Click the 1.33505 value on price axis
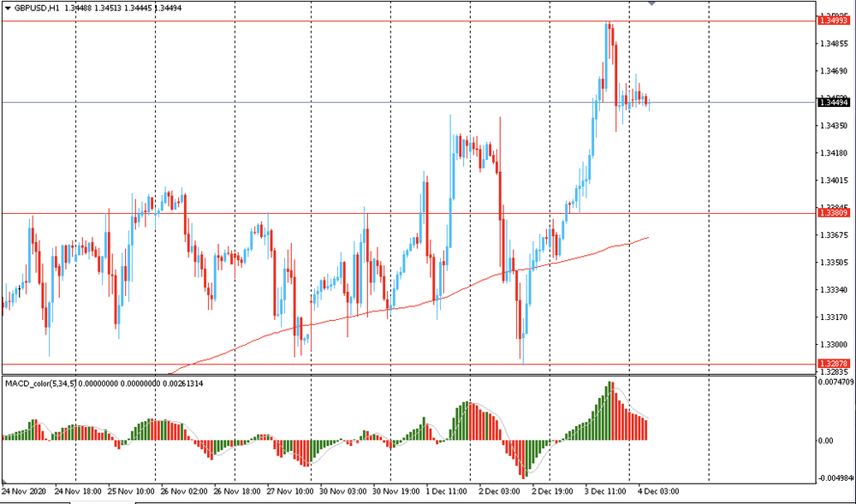This screenshot has width=856, height=504. click(x=833, y=263)
